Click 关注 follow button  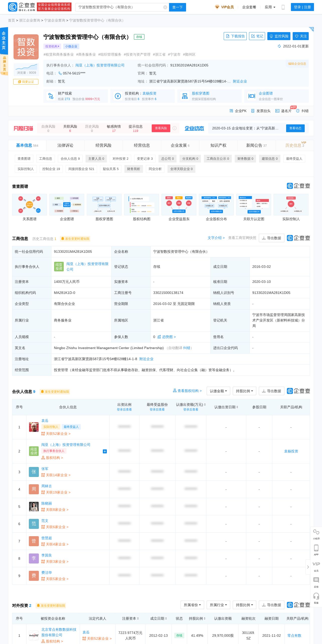[301, 36]
